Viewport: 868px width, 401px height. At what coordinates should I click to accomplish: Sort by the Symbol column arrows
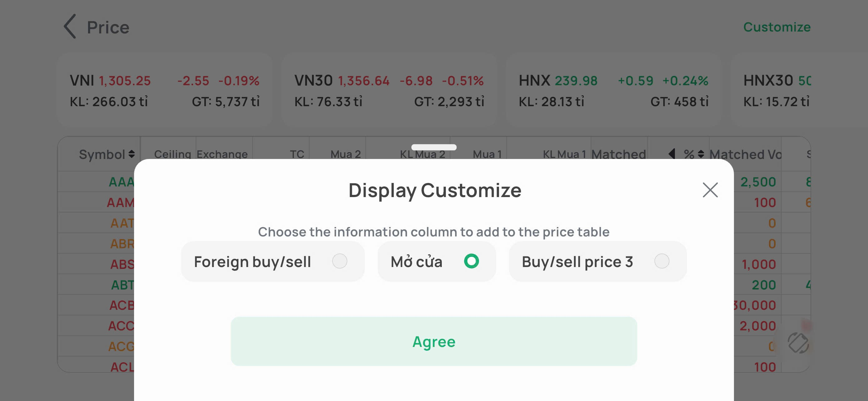coord(132,154)
